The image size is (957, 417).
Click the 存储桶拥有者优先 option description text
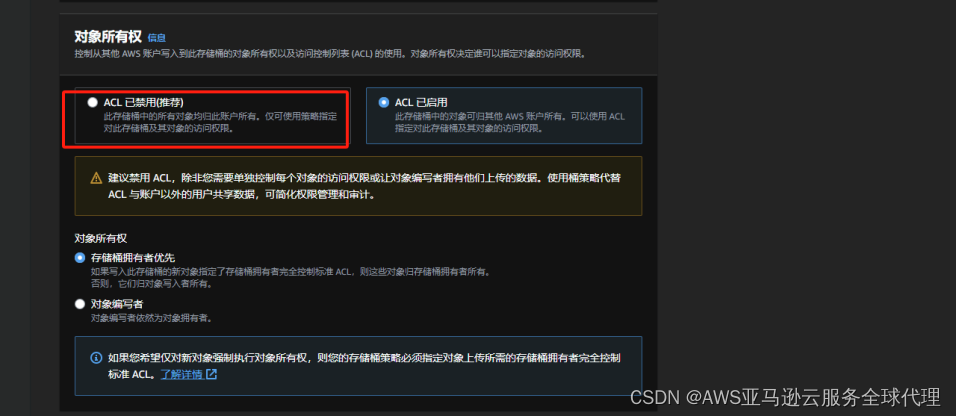(290, 278)
